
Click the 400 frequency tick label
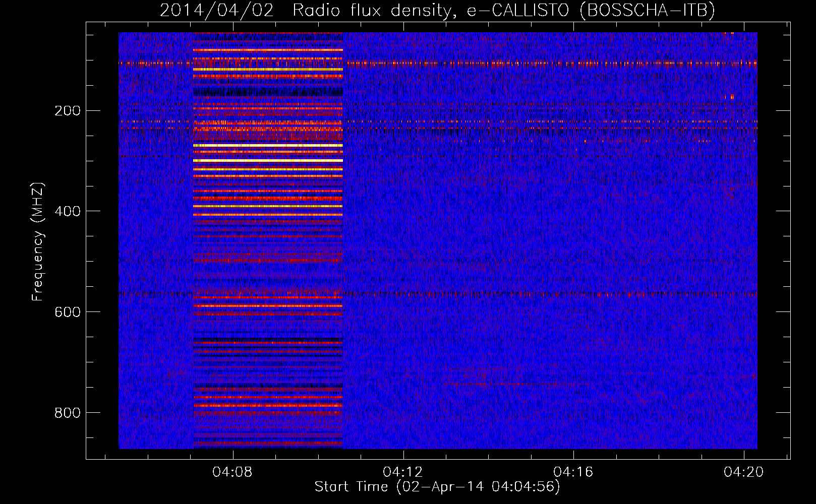pos(68,211)
